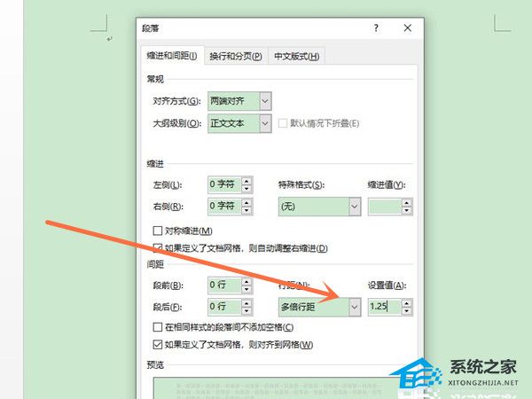The height and width of the screenshot is (399, 532).
Task: Decrease 段后 spacing with down arrow
Action: coord(247,311)
